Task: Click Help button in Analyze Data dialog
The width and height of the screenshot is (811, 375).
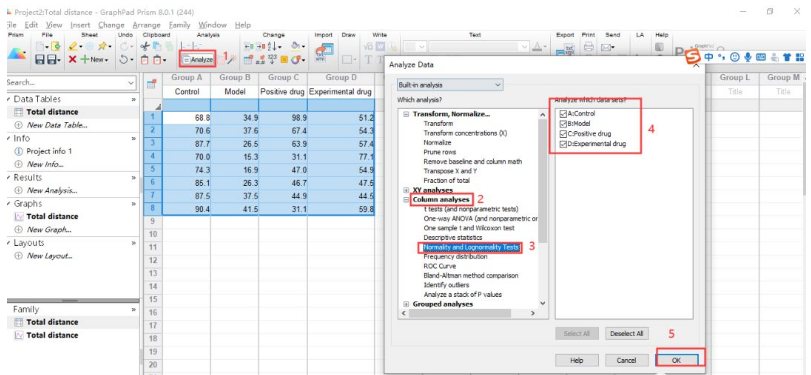Action: click(x=577, y=360)
